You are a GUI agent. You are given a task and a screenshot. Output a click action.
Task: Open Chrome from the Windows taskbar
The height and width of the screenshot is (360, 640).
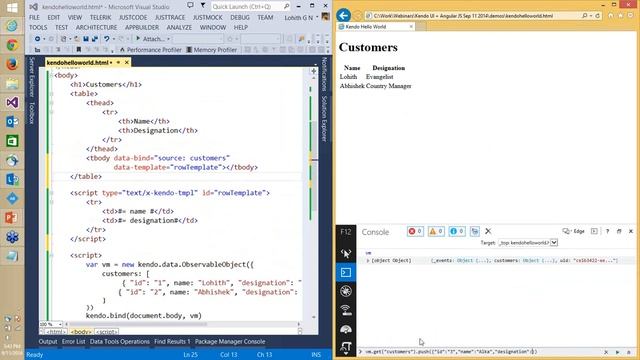(12, 44)
